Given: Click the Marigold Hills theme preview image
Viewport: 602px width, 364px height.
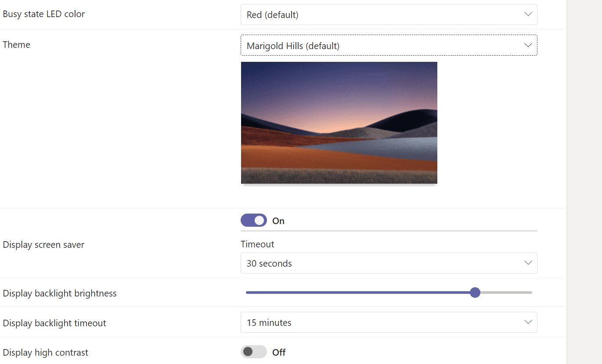Looking at the screenshot, I should [x=339, y=123].
